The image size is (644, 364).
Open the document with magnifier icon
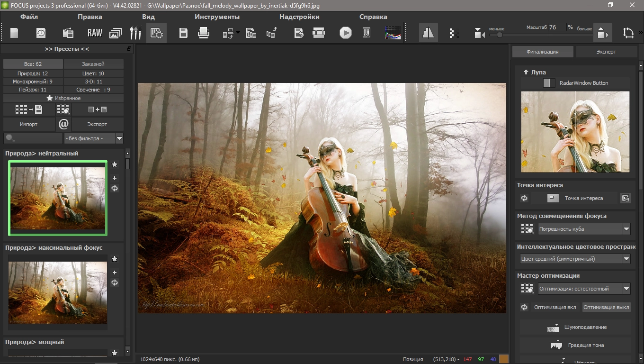(x=367, y=33)
